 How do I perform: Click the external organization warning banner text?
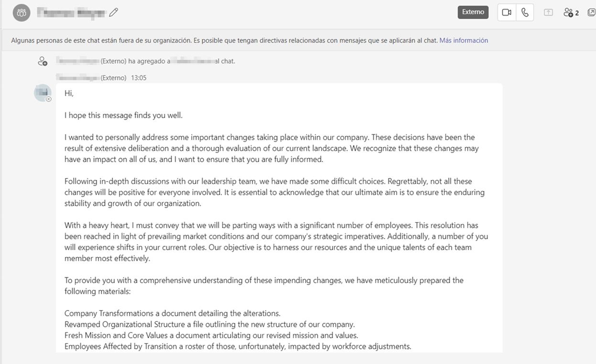click(224, 41)
